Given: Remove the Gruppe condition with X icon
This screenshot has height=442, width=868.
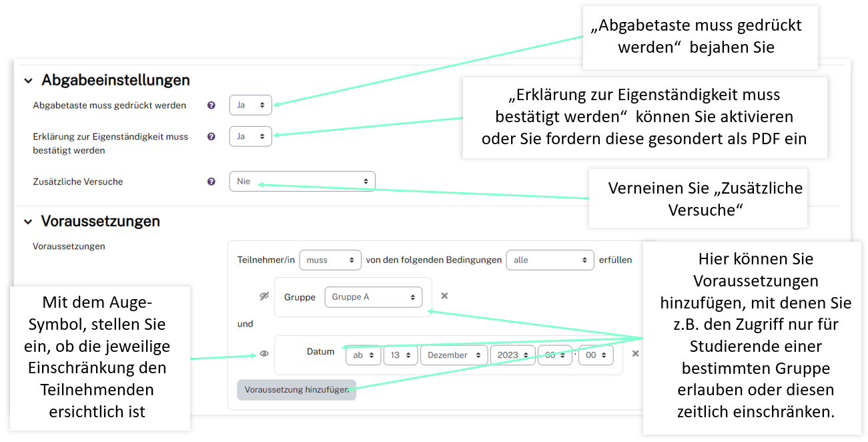Looking at the screenshot, I should (x=444, y=296).
